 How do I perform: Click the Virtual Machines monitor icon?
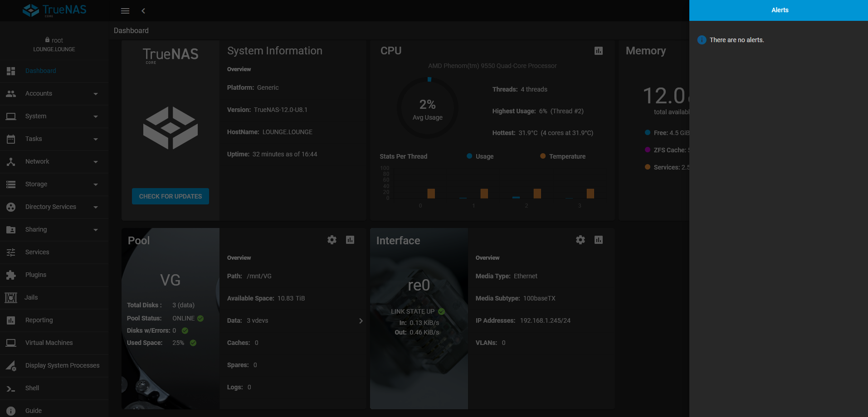pyautogui.click(x=11, y=343)
